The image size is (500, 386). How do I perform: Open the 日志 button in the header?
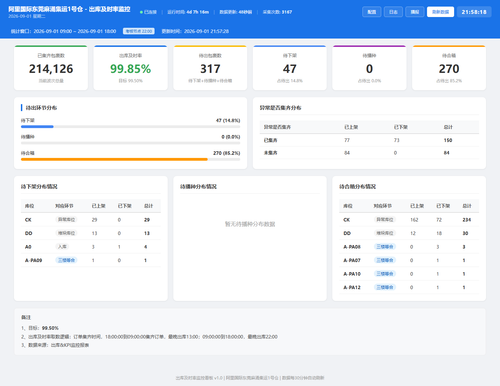393,12
